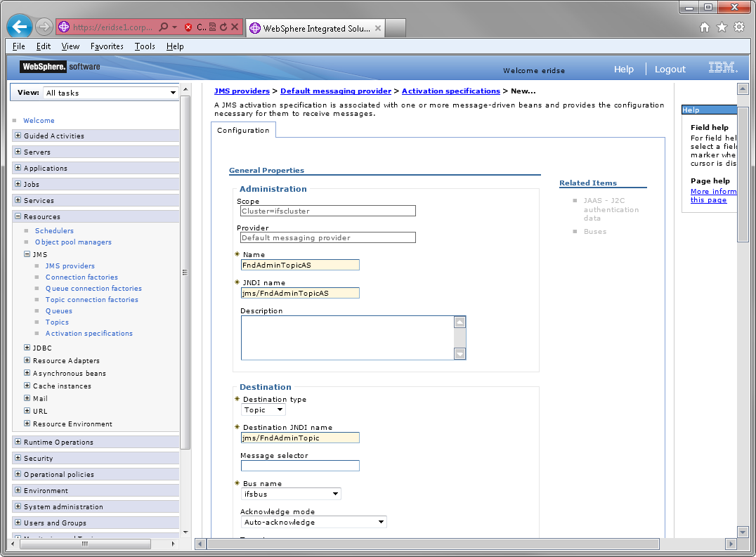The width and height of the screenshot is (756, 557).
Task: Collapse the Resources section
Action: tap(18, 216)
